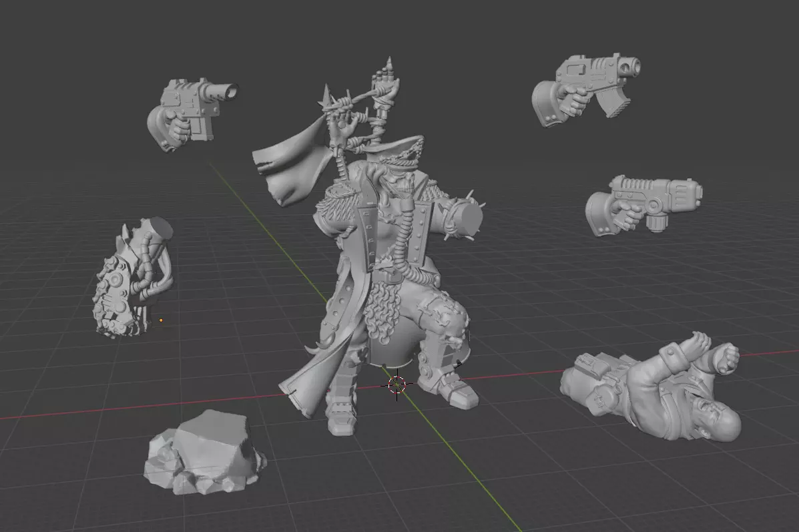Click the small orange origin point dot
Viewport: 799px width, 532px height.
[161, 320]
